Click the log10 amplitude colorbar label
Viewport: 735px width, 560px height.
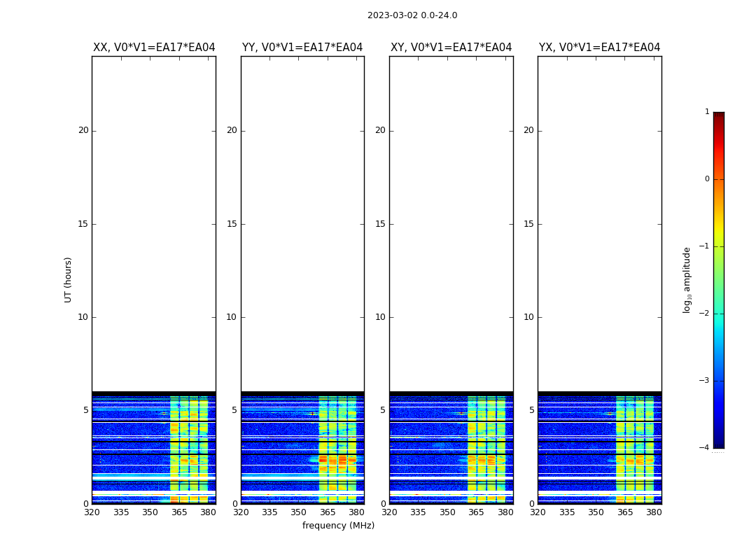(x=687, y=280)
